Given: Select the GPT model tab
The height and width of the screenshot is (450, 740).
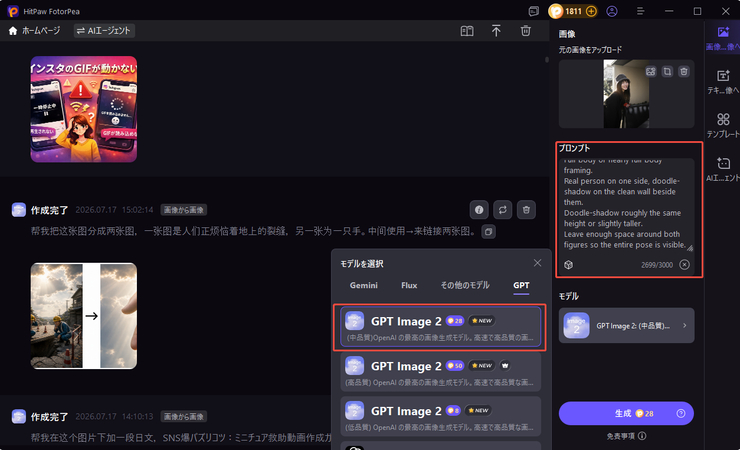Looking at the screenshot, I should coord(521,285).
